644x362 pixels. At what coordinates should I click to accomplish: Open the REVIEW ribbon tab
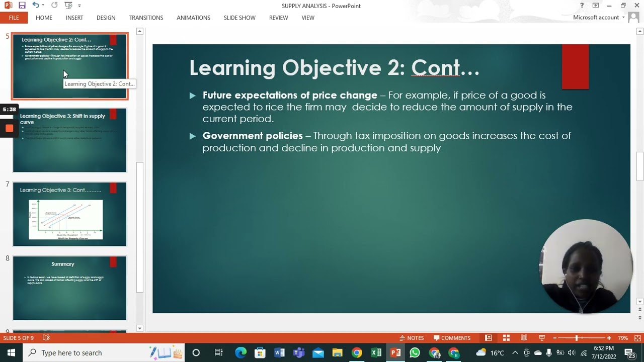coord(278,18)
